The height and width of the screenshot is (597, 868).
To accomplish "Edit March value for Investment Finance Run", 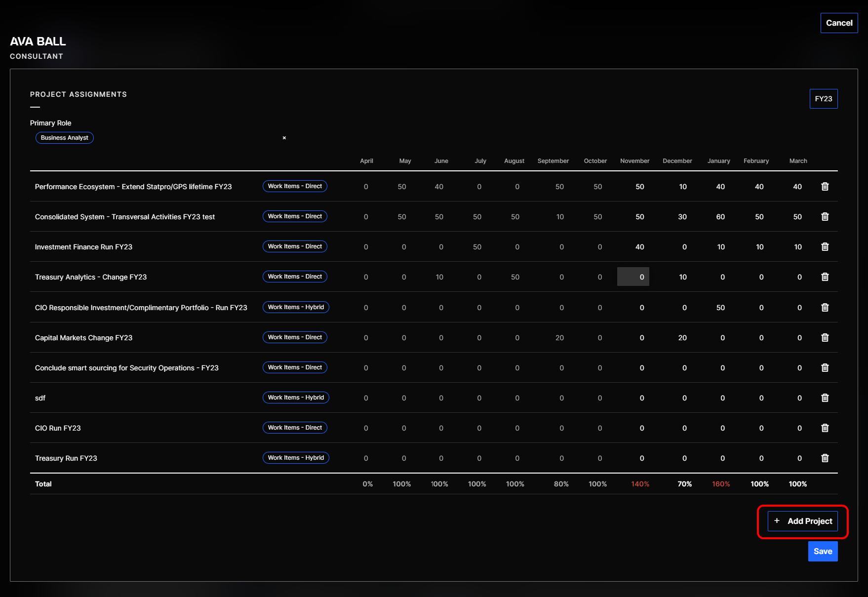I will click(x=797, y=247).
